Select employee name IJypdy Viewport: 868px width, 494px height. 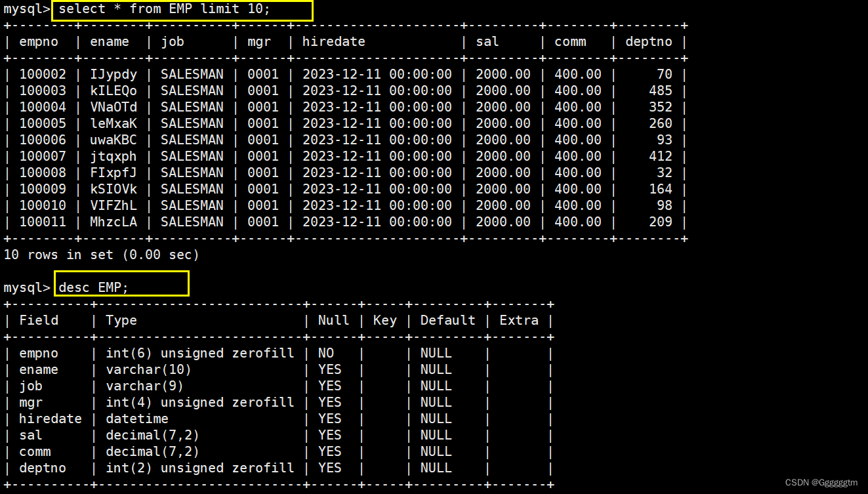[x=114, y=74]
